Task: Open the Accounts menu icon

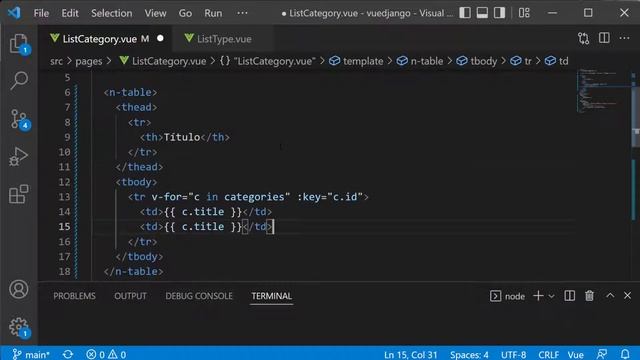Action: tap(19, 289)
